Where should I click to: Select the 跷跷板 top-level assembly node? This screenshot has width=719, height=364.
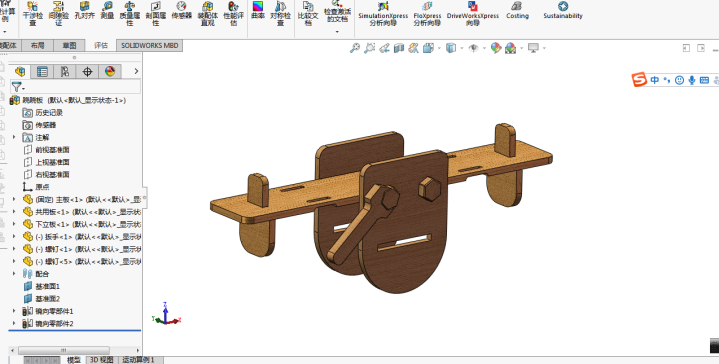[68, 100]
